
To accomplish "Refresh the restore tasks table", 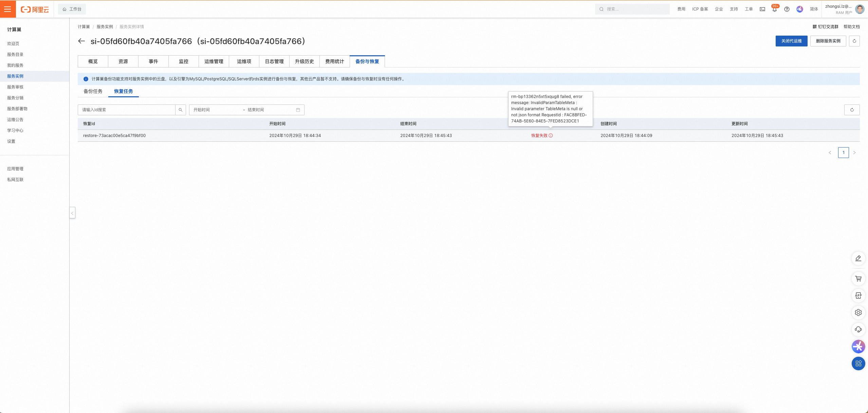I will pos(852,110).
